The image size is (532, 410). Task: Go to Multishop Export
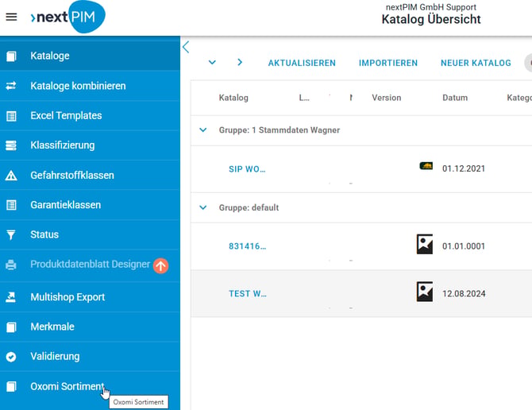tap(90, 297)
